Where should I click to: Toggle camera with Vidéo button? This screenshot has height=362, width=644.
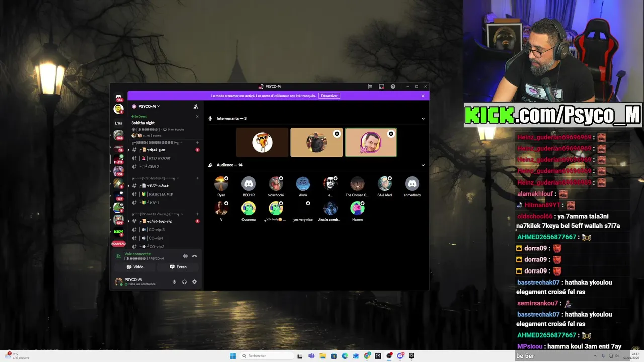click(135, 267)
